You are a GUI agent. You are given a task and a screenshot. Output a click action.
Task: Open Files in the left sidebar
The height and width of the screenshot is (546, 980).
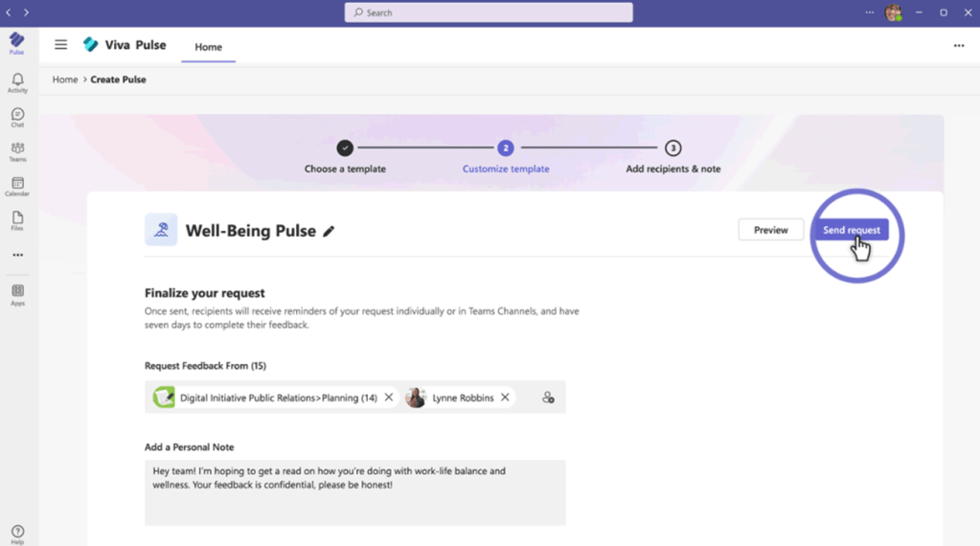click(17, 220)
